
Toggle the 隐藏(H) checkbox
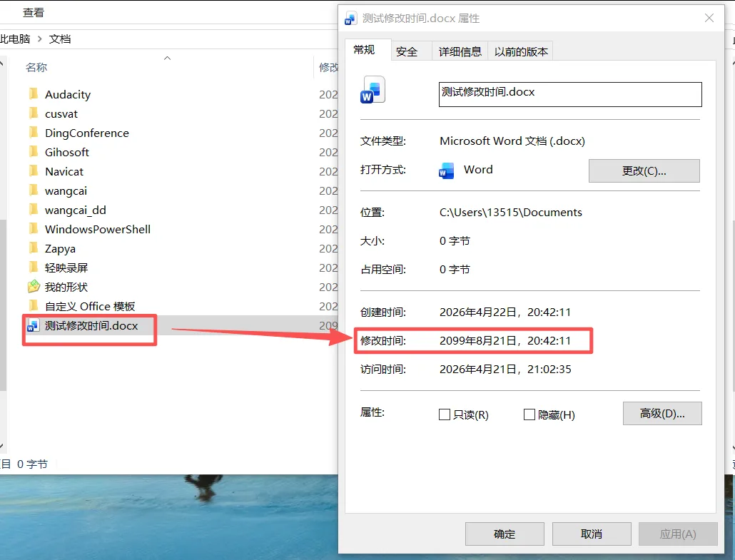(529, 414)
